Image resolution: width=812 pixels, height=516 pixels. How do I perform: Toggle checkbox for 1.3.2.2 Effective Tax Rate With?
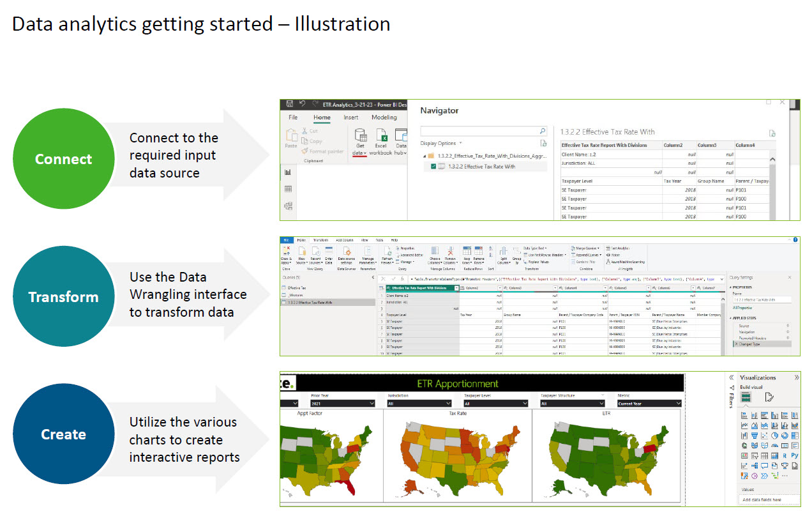434,167
